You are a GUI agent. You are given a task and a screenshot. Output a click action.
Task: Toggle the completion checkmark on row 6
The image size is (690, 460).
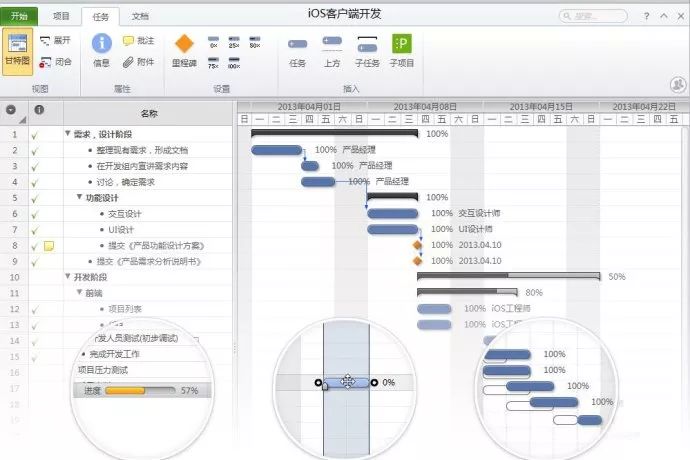35,214
